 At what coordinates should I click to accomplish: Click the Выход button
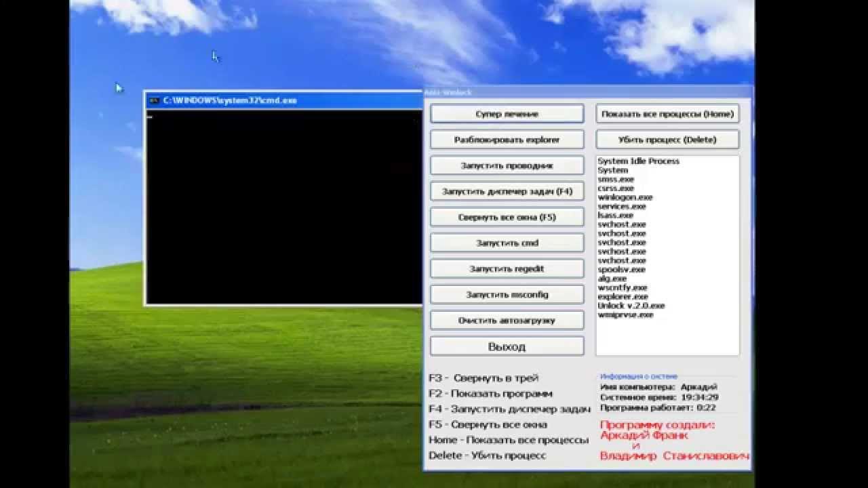point(507,346)
